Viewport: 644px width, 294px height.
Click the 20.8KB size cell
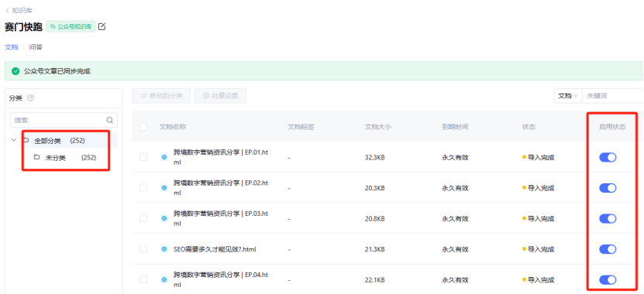374,219
